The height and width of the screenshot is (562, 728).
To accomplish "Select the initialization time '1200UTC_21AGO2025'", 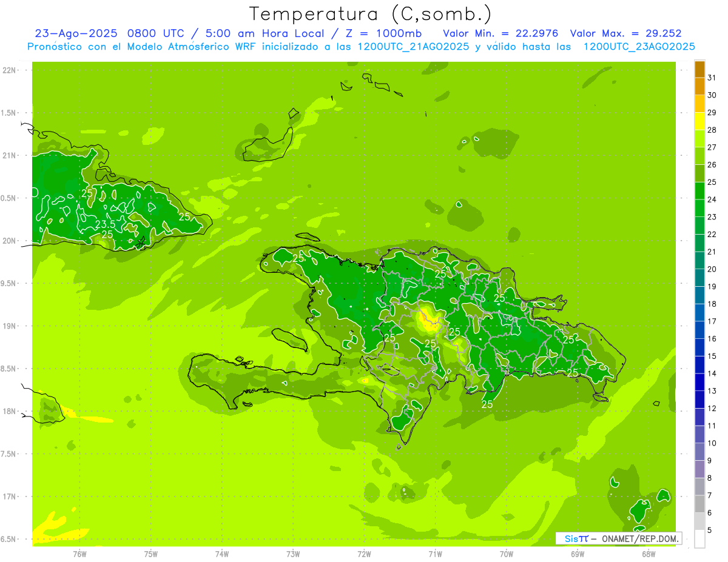I will (x=413, y=47).
